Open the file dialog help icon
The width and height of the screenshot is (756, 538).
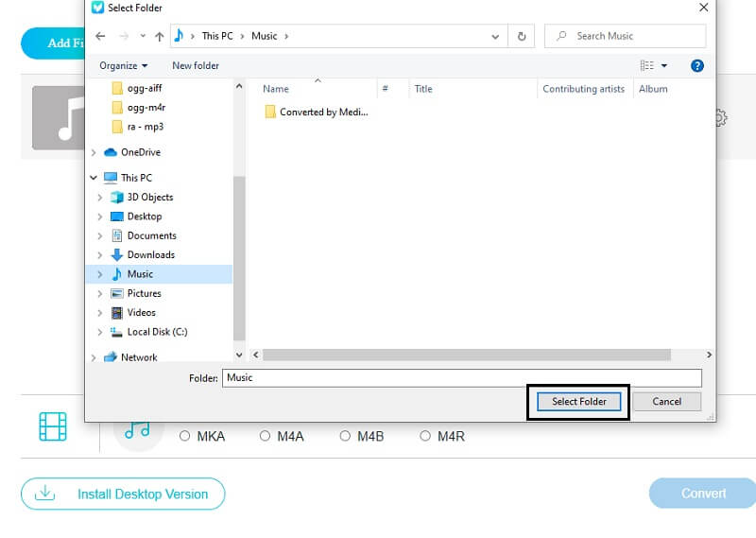coord(697,65)
